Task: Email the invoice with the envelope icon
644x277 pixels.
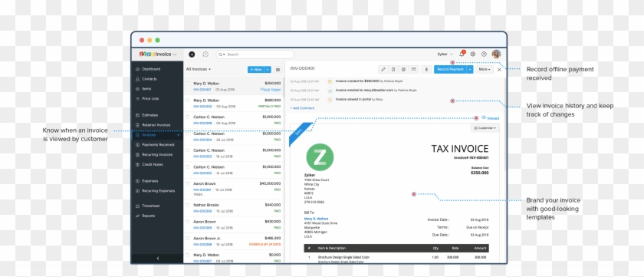Action: point(413,70)
